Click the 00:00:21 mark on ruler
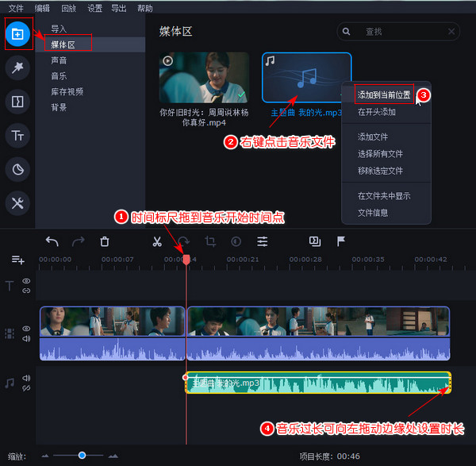Screen dimensions: 476x466 point(243,260)
